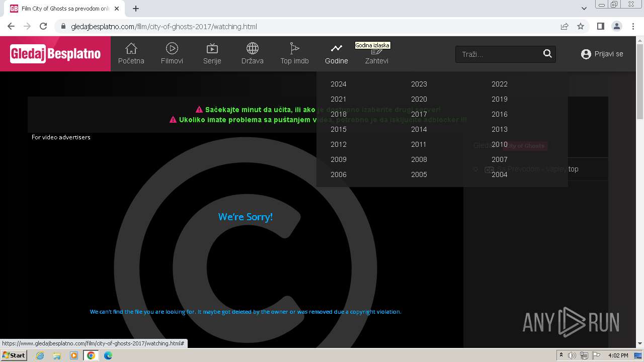Open the Početna home icon
Viewport: 644px width, 362px height.
[131, 48]
